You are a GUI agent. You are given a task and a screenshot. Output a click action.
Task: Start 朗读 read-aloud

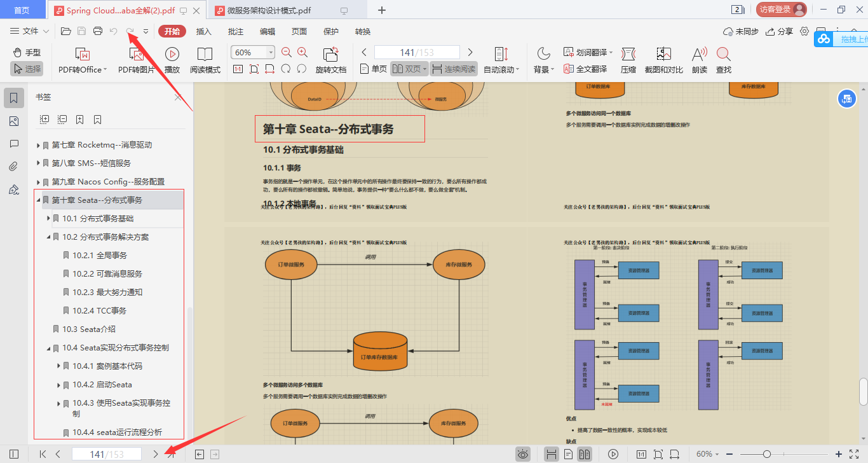coord(699,60)
